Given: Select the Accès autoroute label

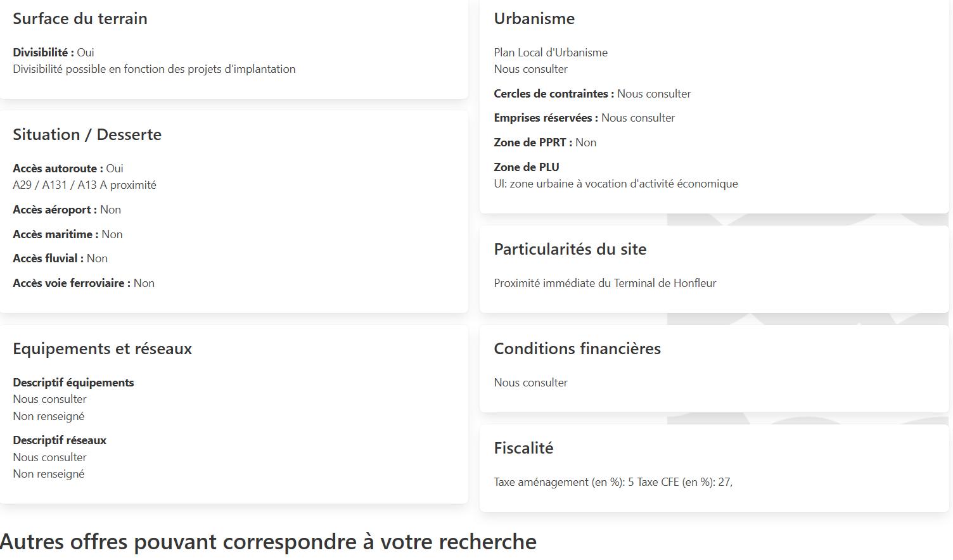Looking at the screenshot, I should tap(58, 169).
